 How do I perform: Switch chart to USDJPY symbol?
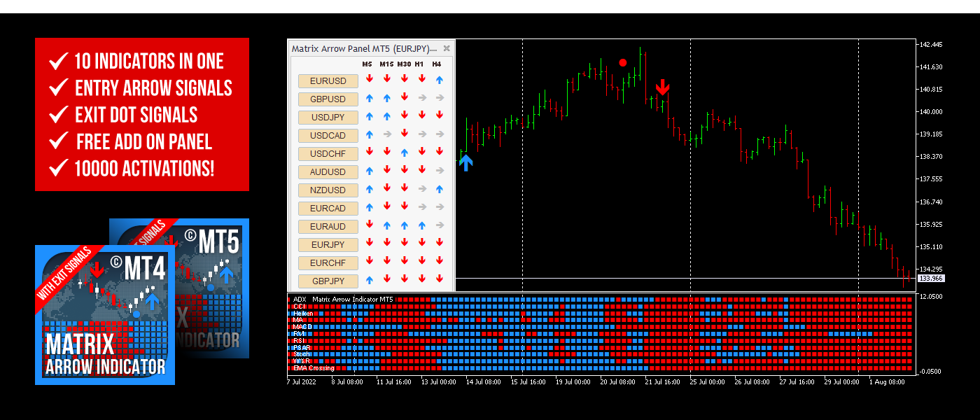[x=328, y=117]
